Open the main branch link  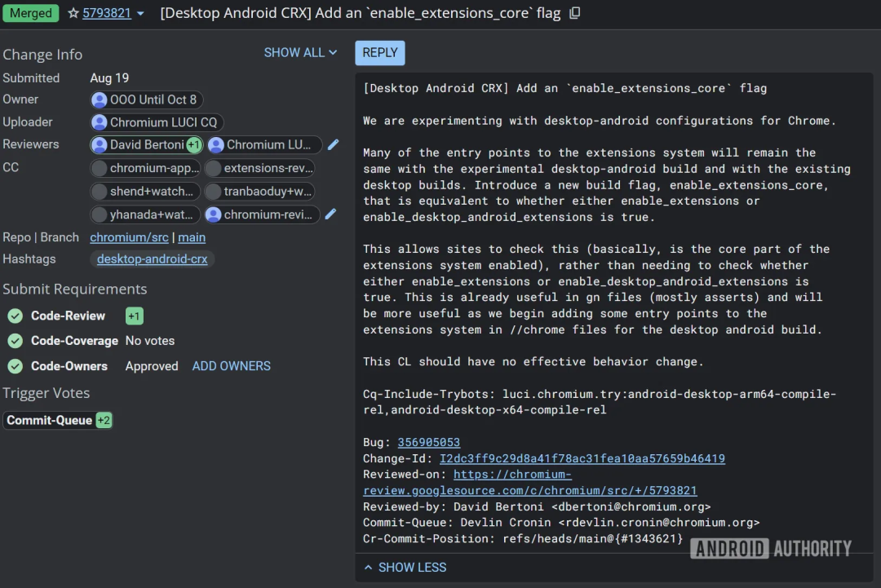192,237
